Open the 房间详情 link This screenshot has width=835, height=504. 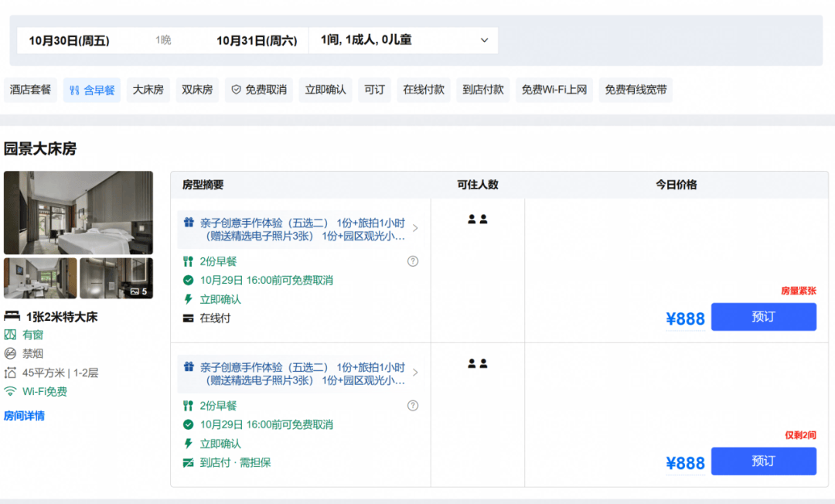coord(25,416)
